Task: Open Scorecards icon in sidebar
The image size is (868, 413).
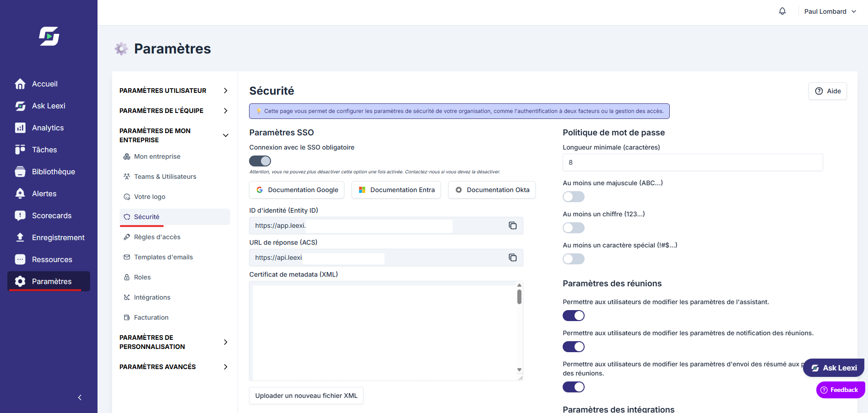Action: tap(20, 215)
